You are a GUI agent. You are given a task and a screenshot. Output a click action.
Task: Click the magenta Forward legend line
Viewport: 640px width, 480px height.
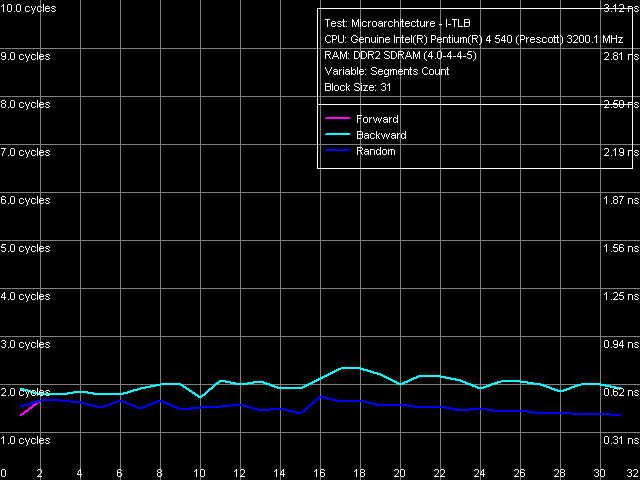(337, 118)
